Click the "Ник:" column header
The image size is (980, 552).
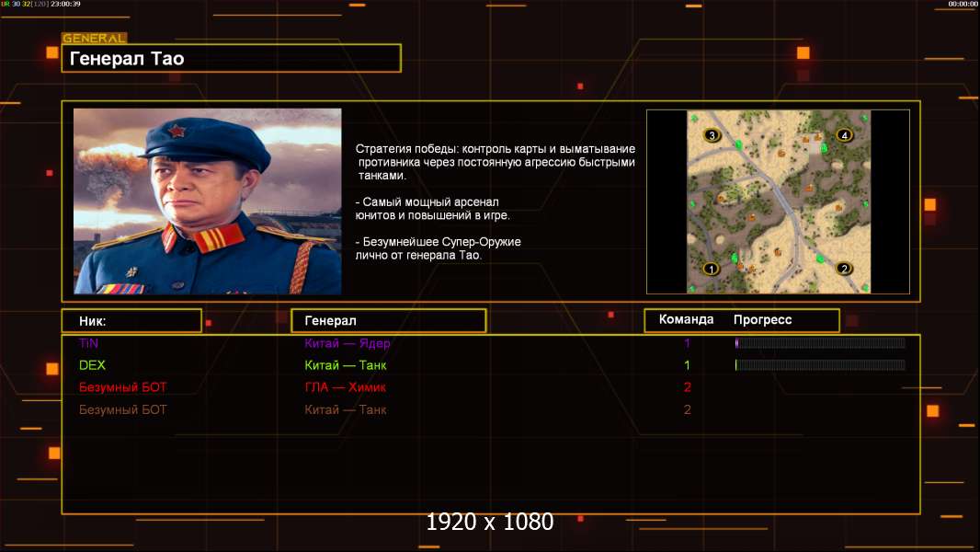131,321
